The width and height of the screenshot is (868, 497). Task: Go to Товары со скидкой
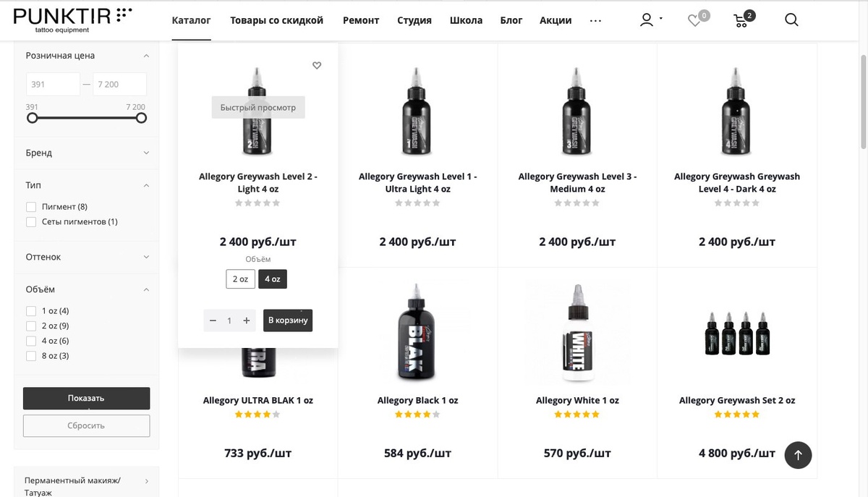click(x=276, y=20)
